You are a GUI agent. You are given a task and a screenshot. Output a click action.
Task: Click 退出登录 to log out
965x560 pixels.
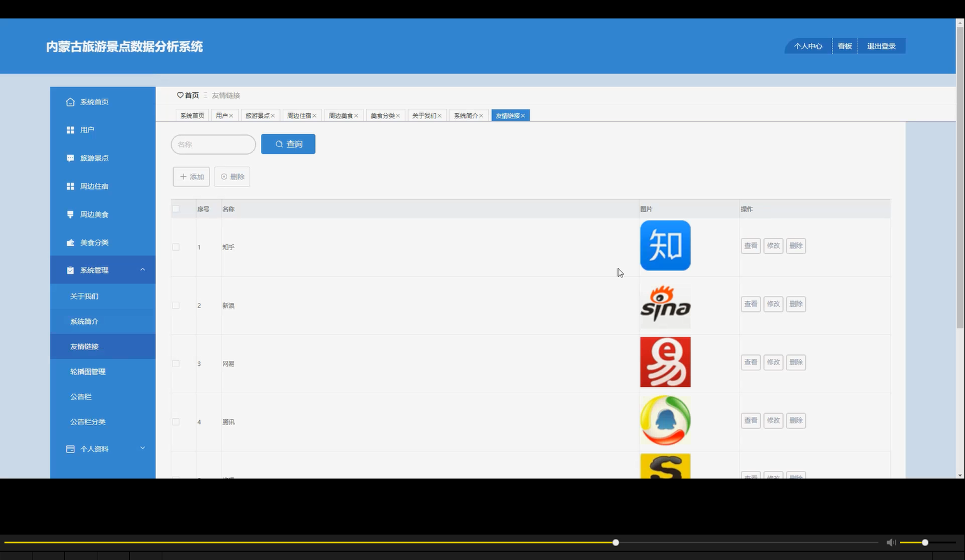881,46
